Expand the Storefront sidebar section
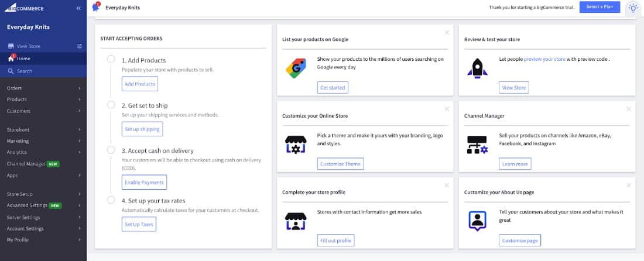 43,130
